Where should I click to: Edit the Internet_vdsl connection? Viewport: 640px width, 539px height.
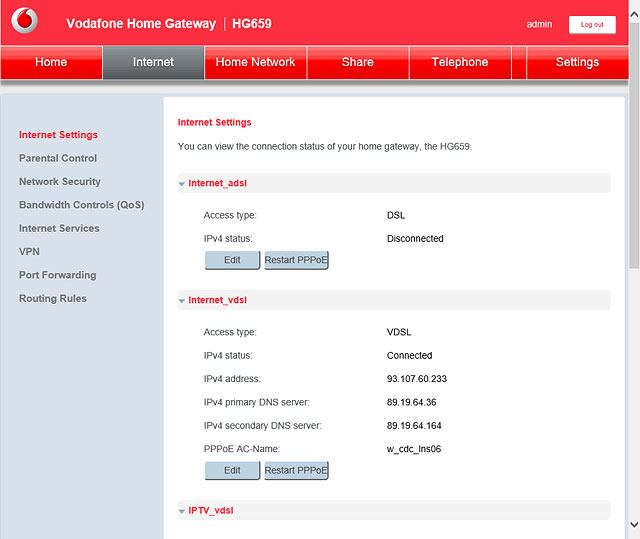(232, 470)
